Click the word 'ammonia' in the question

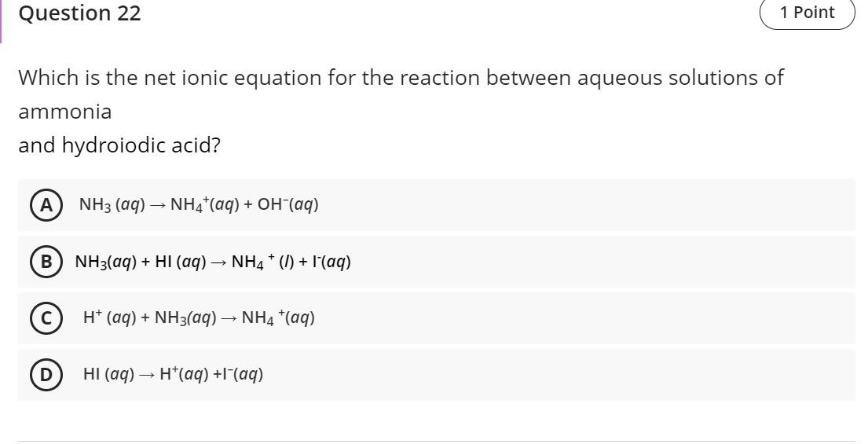coord(64,112)
